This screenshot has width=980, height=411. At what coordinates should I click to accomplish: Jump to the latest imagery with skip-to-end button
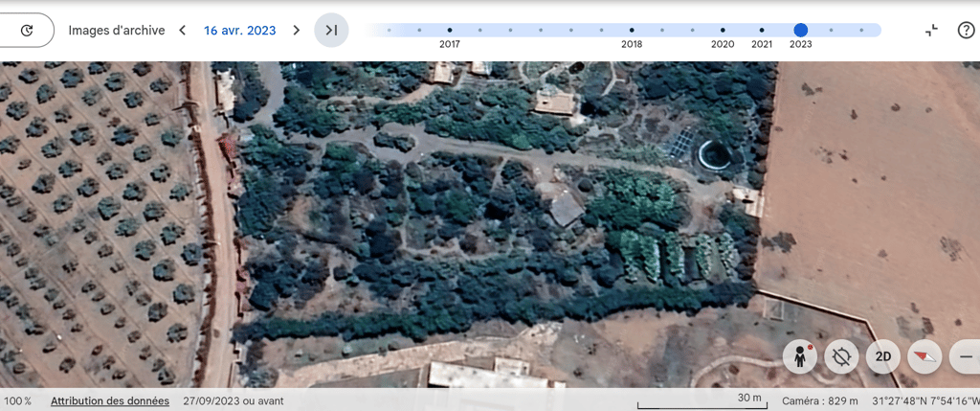331,30
